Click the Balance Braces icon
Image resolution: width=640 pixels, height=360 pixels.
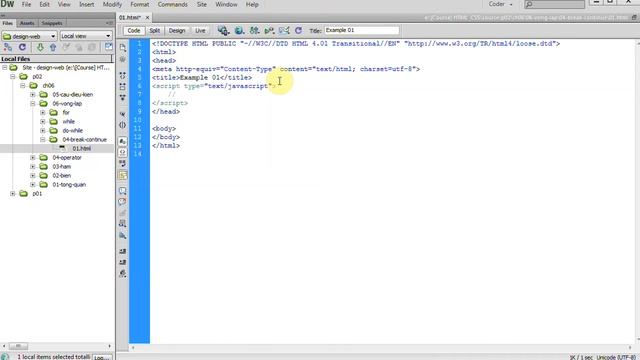click(x=122, y=125)
